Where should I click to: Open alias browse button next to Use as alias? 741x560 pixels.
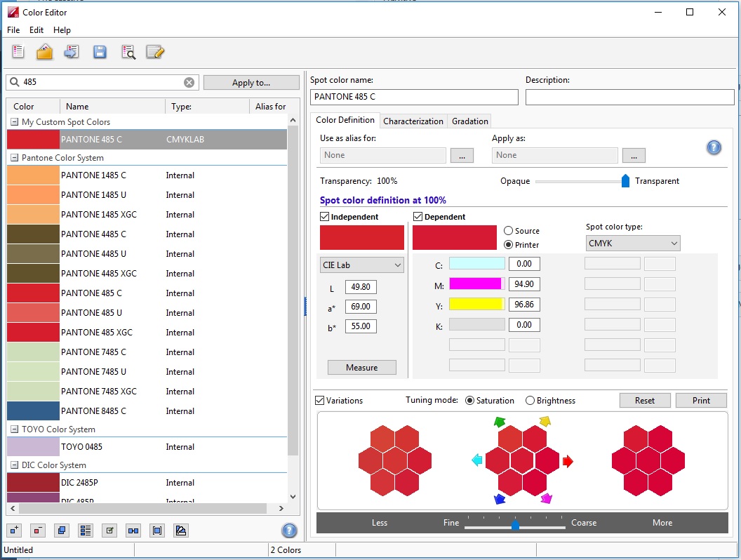462,156
